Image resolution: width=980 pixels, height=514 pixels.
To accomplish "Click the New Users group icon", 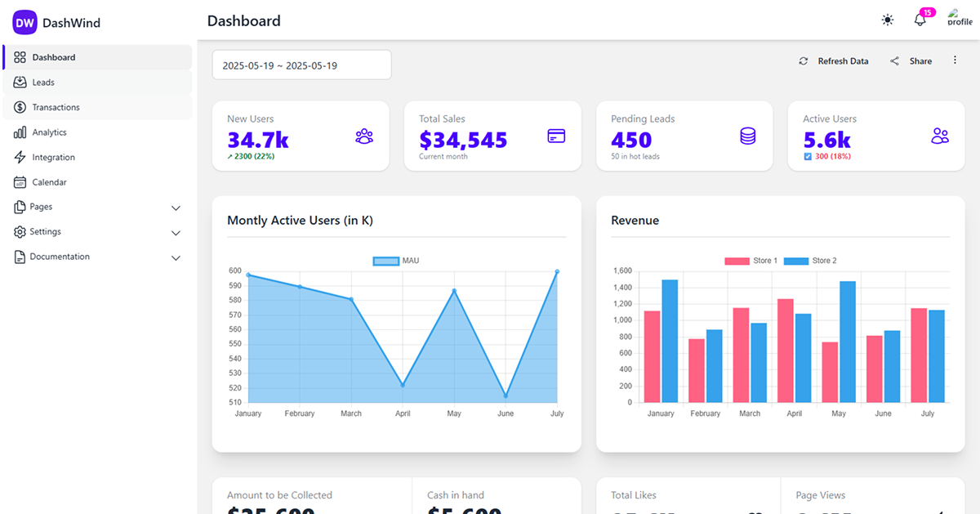I will pyautogui.click(x=364, y=136).
